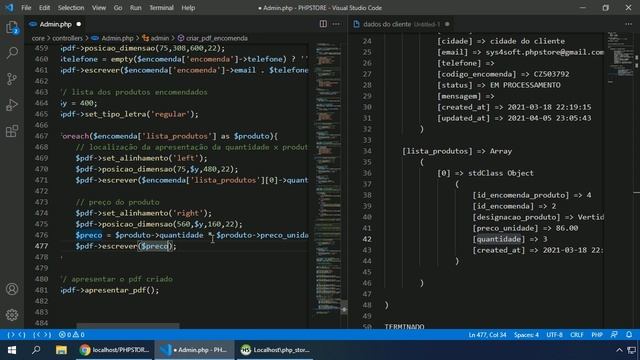Viewport: 640px width, 360px height.
Task: Show hidden system tray icons
Action: [619, 350]
